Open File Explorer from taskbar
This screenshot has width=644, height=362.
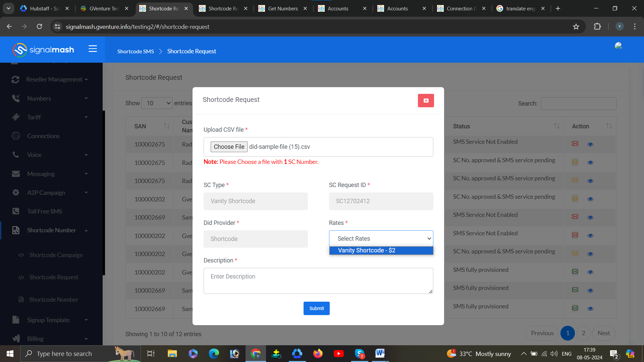(x=172, y=353)
